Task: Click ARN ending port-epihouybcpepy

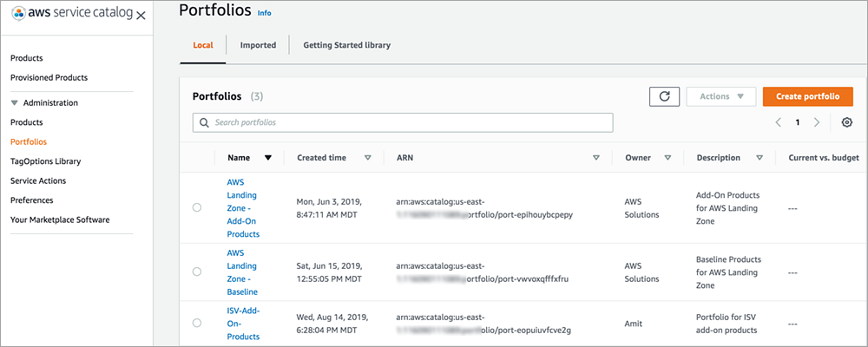Action: coord(485,208)
